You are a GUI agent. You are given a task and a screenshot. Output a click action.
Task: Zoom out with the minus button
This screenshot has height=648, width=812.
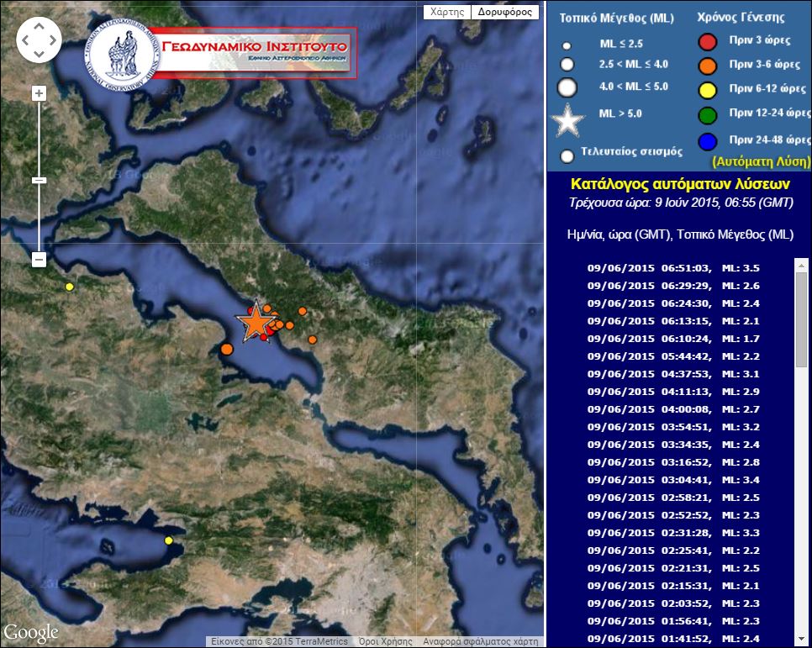pyautogui.click(x=39, y=260)
